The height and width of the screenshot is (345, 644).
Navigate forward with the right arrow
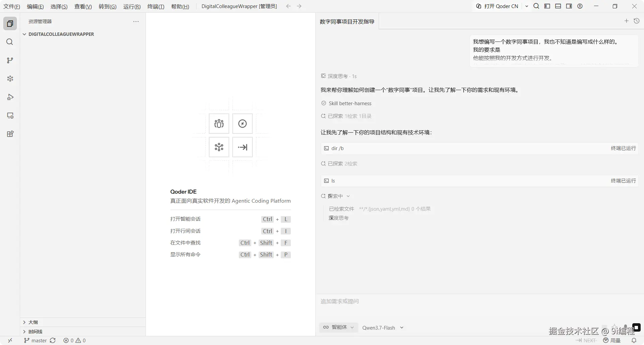click(x=299, y=6)
